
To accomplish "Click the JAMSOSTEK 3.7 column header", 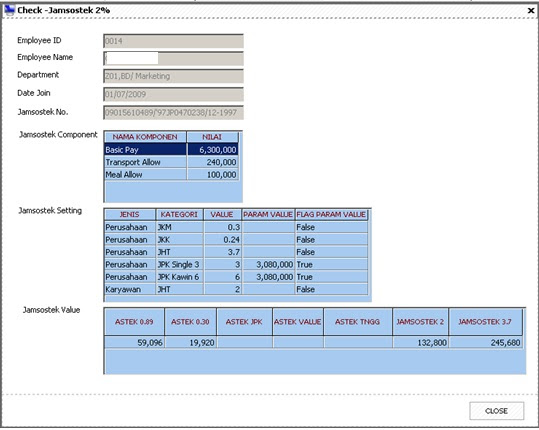I will coord(485,322).
